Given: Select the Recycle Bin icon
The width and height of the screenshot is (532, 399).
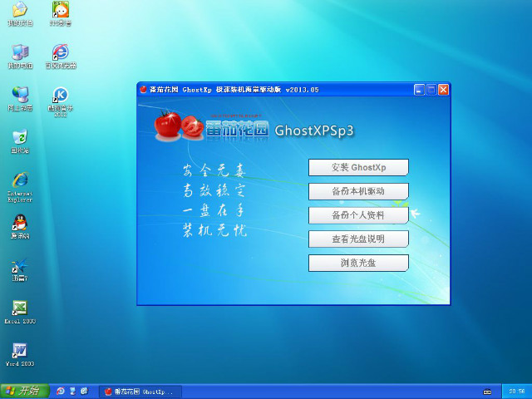Looking at the screenshot, I should coord(20,141).
